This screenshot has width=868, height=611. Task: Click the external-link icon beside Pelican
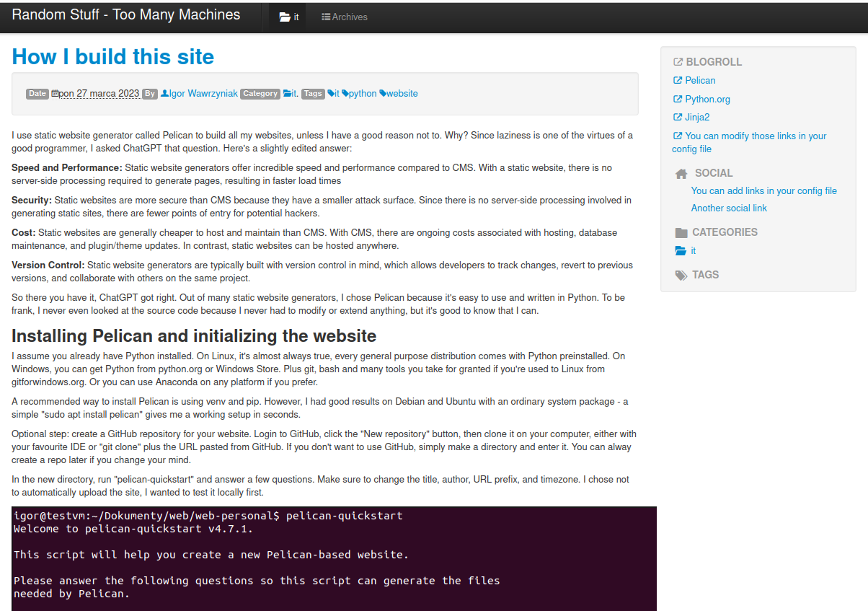677,81
